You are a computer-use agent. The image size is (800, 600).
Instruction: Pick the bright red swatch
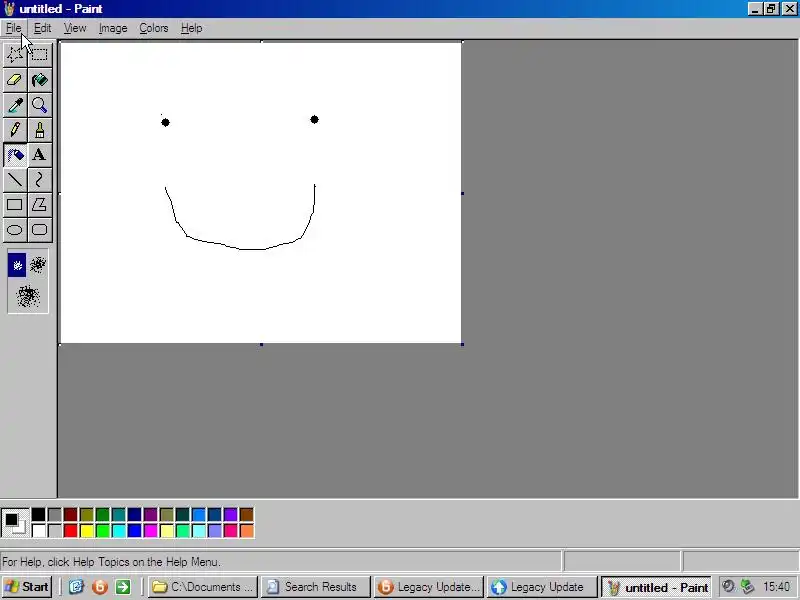coord(70,531)
